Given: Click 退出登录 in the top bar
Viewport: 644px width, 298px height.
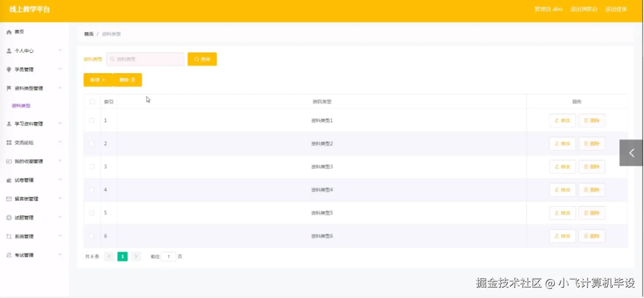Looking at the screenshot, I should coord(616,9).
